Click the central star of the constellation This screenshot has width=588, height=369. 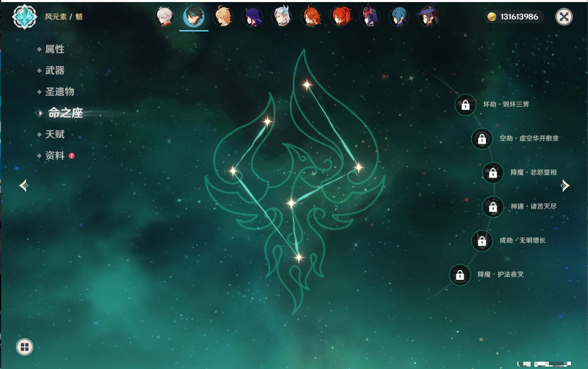coord(291,203)
